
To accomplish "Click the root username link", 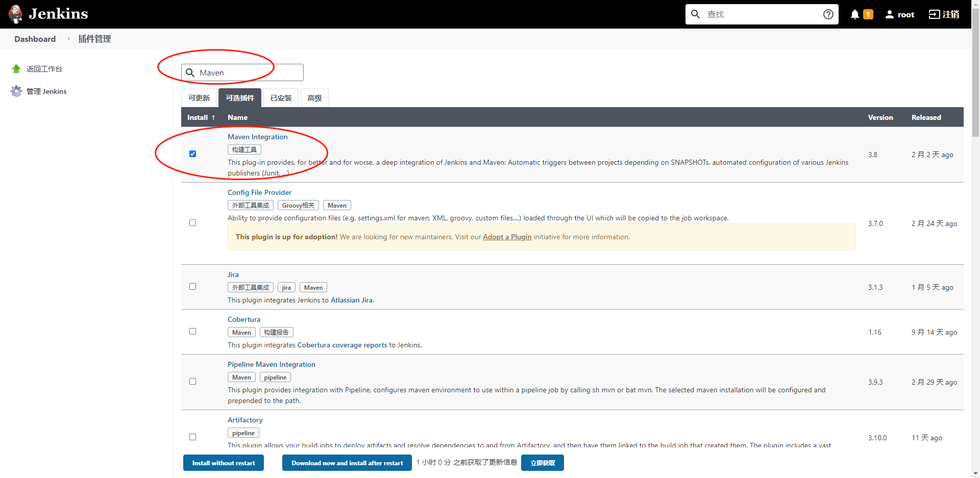I will [x=906, y=14].
